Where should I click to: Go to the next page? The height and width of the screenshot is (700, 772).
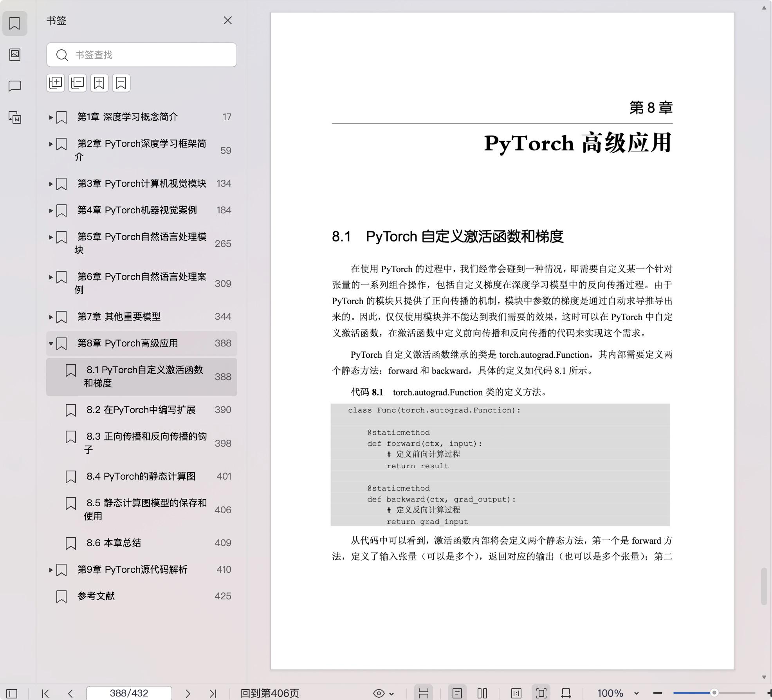click(x=188, y=693)
